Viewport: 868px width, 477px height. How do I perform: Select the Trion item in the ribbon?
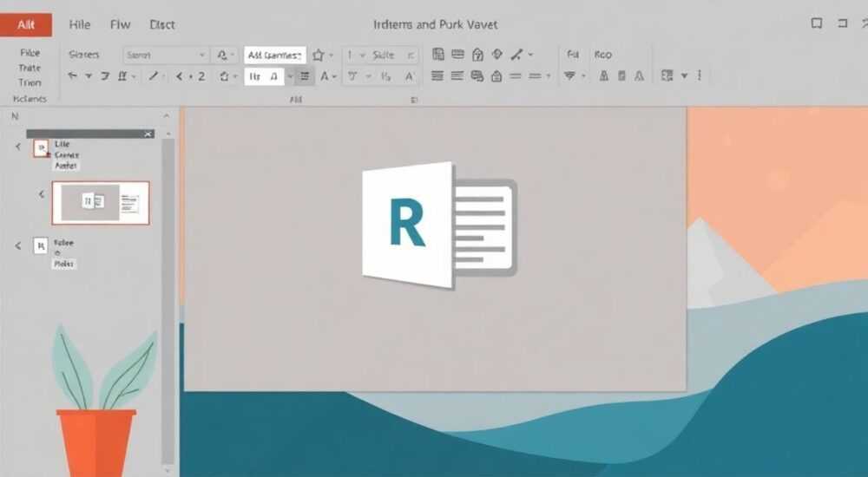click(30, 82)
